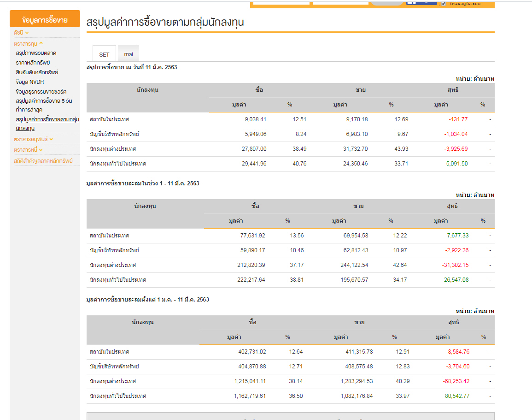Open สิบอันดับหลักทรัพย์ link
This screenshot has height=420, width=532.
(37, 72)
